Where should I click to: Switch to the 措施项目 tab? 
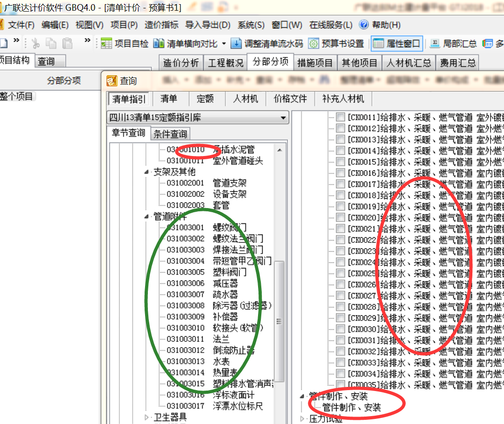pyautogui.click(x=315, y=63)
